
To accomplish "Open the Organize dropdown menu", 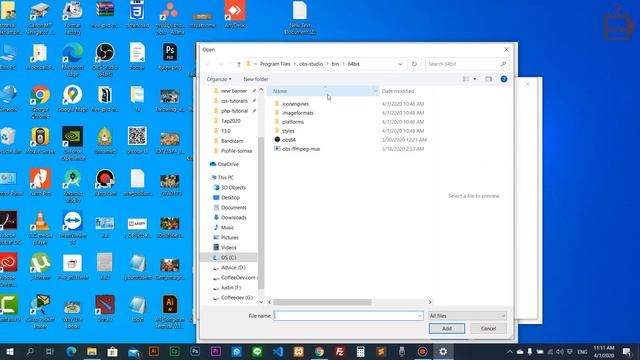I will click(x=219, y=79).
